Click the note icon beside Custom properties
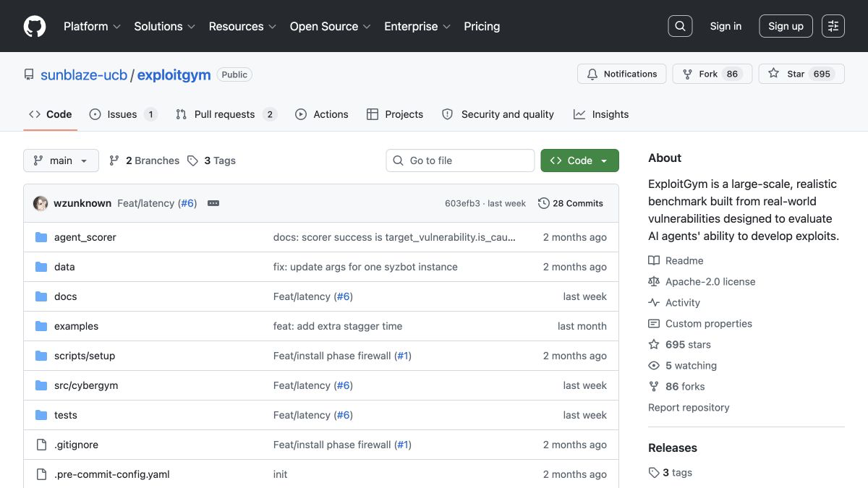Image resolution: width=868 pixels, height=488 pixels. coord(654,323)
